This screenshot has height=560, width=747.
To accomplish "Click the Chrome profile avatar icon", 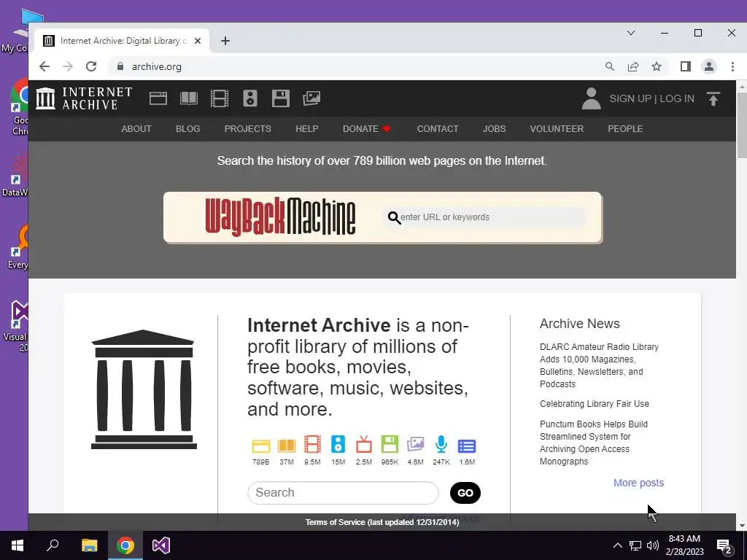I will (x=709, y=66).
